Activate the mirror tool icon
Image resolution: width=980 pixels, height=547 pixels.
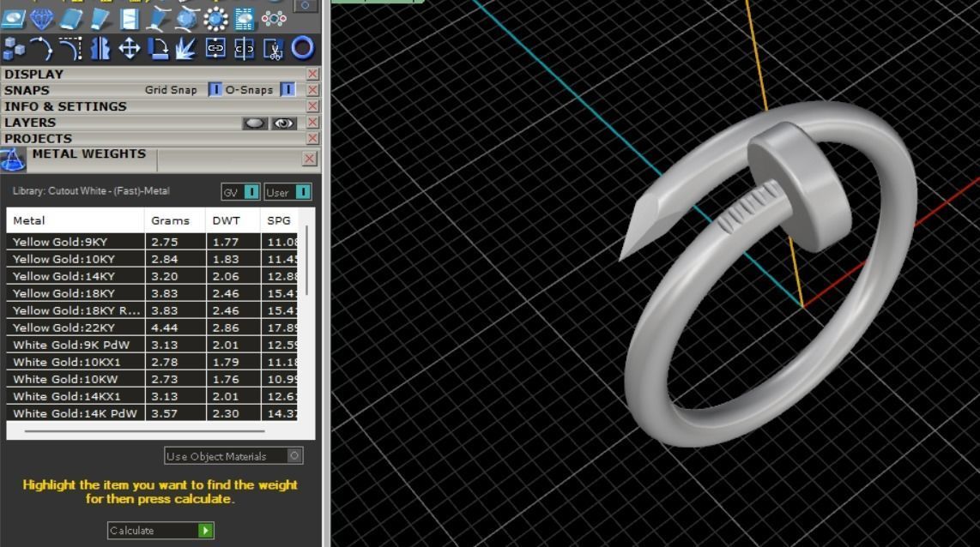tap(100, 48)
